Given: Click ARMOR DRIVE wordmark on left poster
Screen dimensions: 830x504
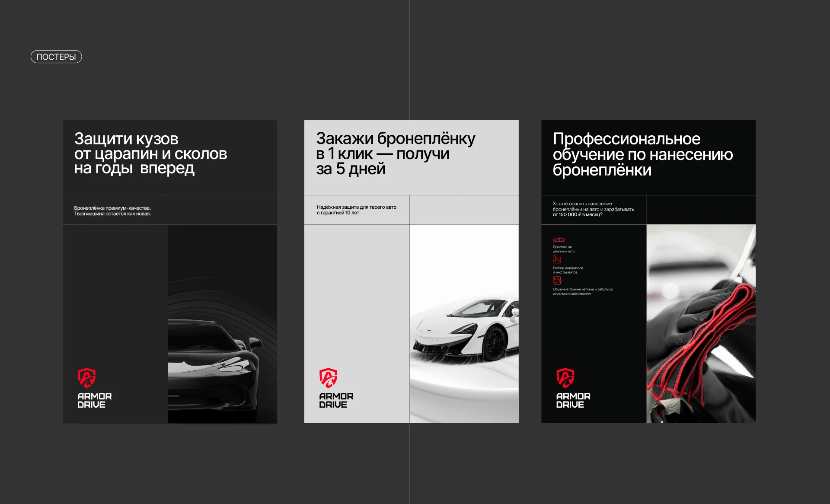Looking at the screenshot, I should 94,400.
